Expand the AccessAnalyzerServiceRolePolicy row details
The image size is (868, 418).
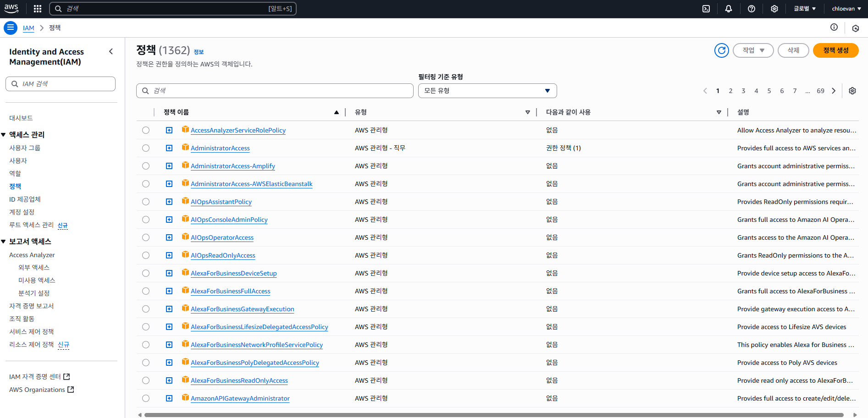point(169,130)
